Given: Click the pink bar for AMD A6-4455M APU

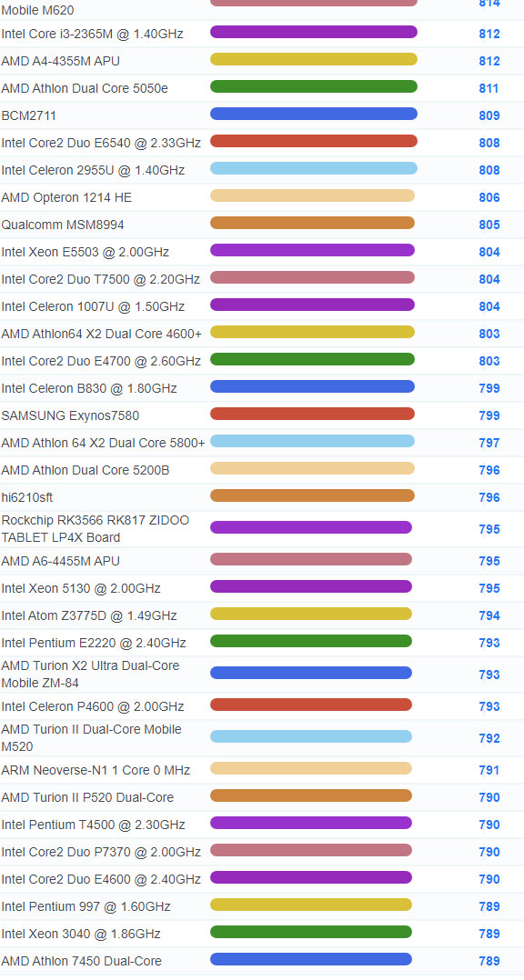Looking at the screenshot, I should [311, 559].
